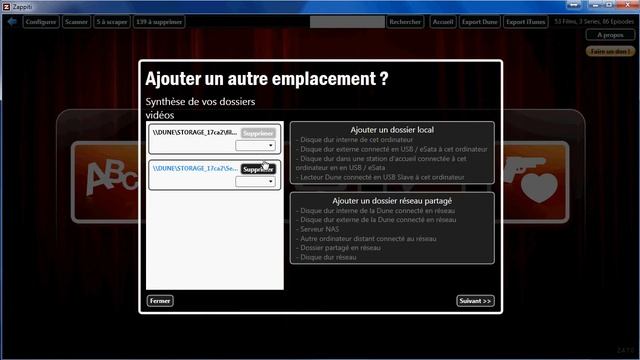
Task: Click the gun-and-heart genre tile behind dialog
Action: [x=536, y=182]
